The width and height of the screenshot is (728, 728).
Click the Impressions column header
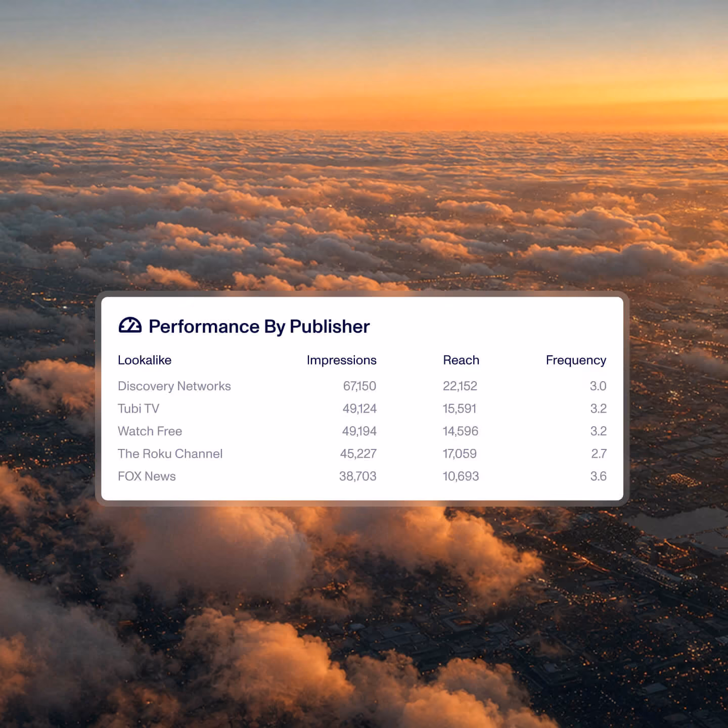pyautogui.click(x=341, y=360)
